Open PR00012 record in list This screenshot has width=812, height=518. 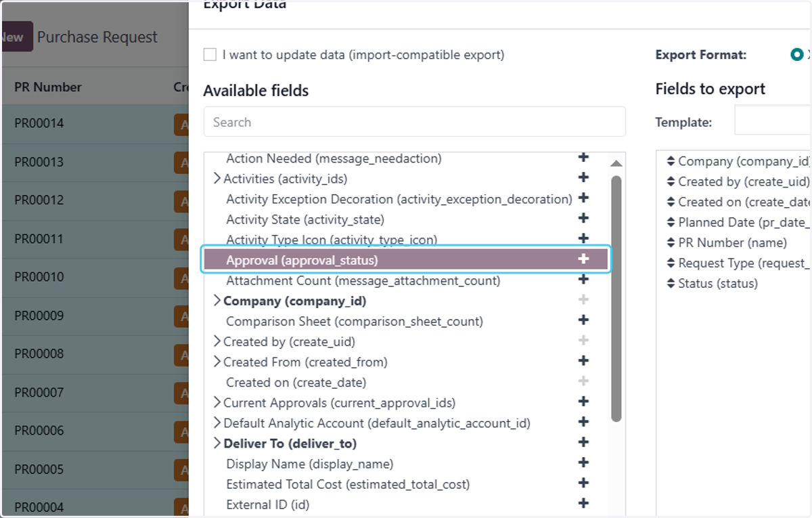click(39, 200)
